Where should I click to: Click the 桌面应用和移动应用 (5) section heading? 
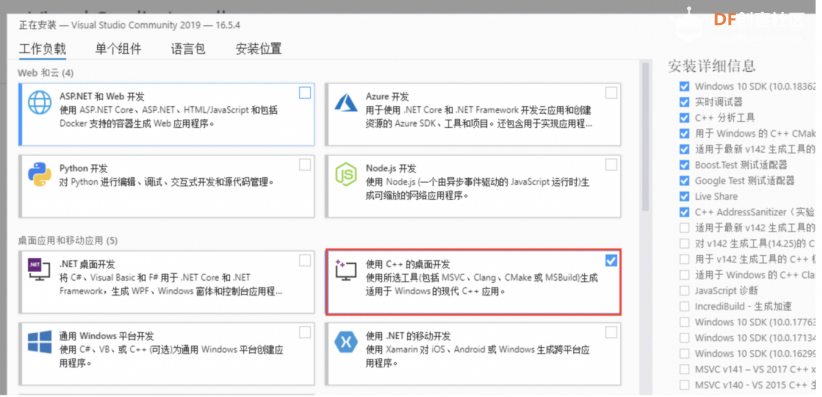(x=68, y=241)
